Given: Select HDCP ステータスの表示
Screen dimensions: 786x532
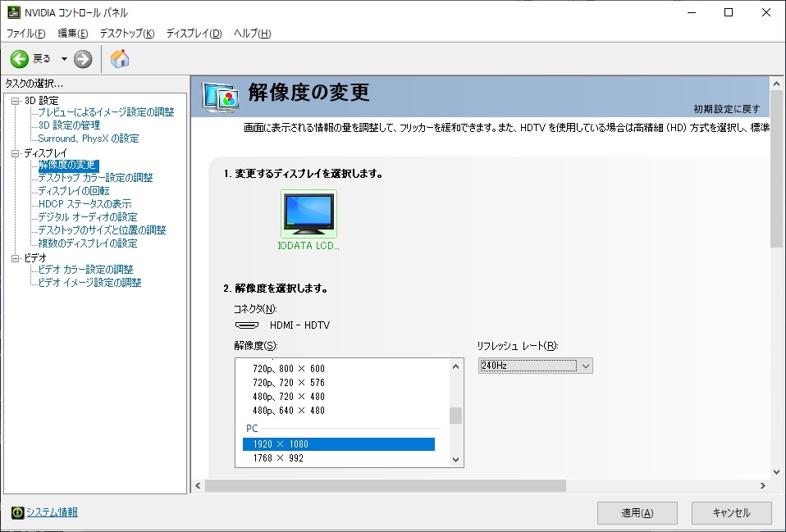Looking at the screenshot, I should [x=85, y=204].
